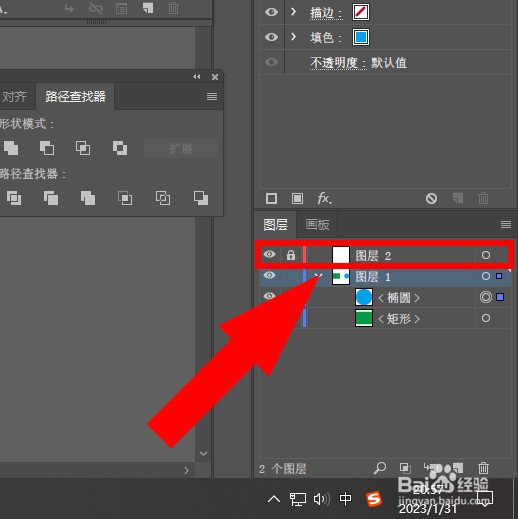
Task: Show hidden system tray icons
Action: 274,499
